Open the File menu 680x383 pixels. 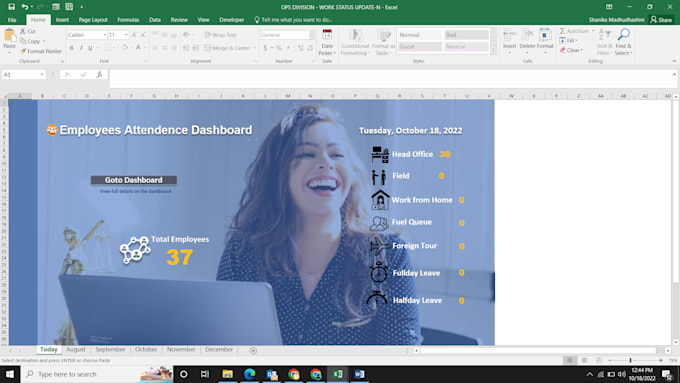click(12, 20)
